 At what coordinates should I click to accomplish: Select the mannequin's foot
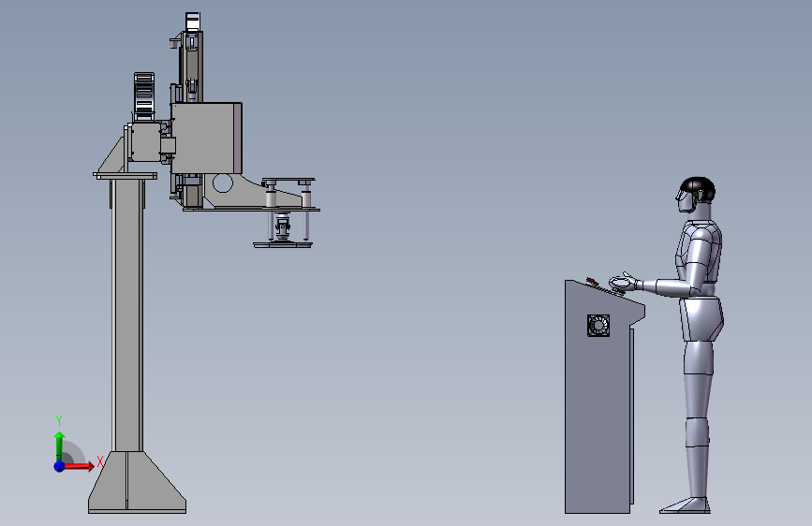[686, 505]
